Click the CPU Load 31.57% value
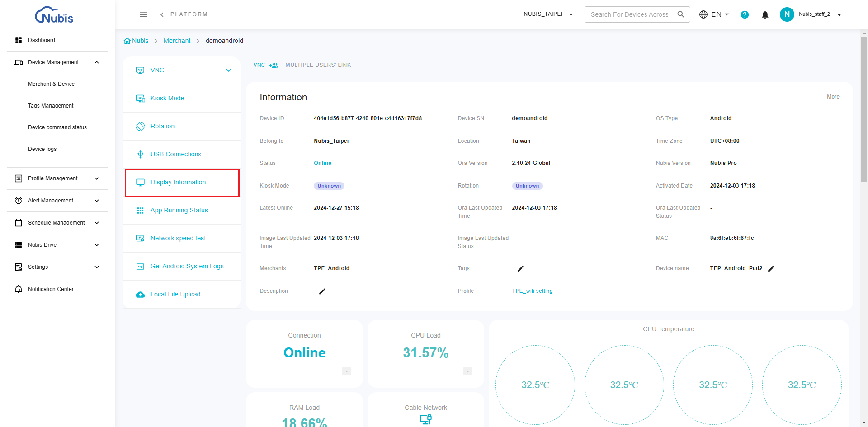The width and height of the screenshot is (868, 427). click(425, 353)
